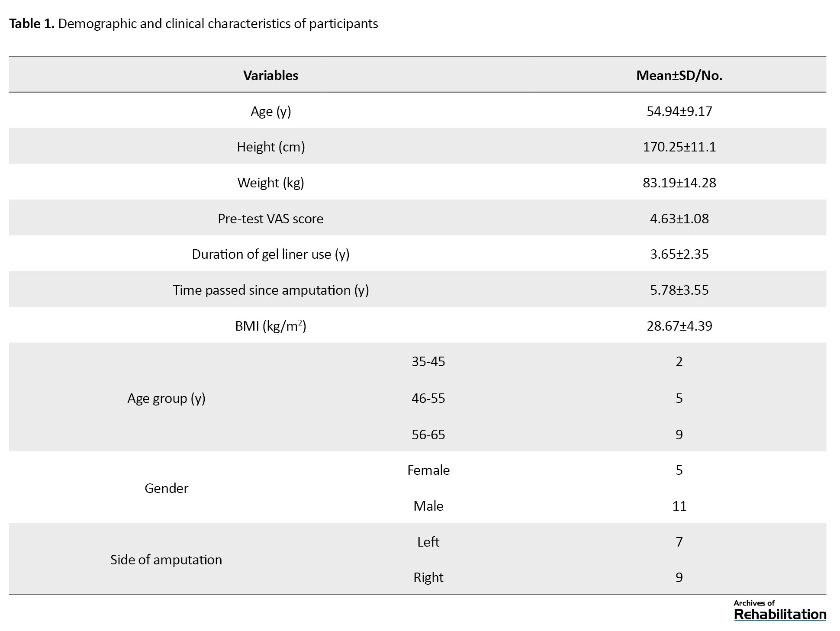Click the Male count value 11
Viewport: 840px width, 631px height.
pos(679,506)
